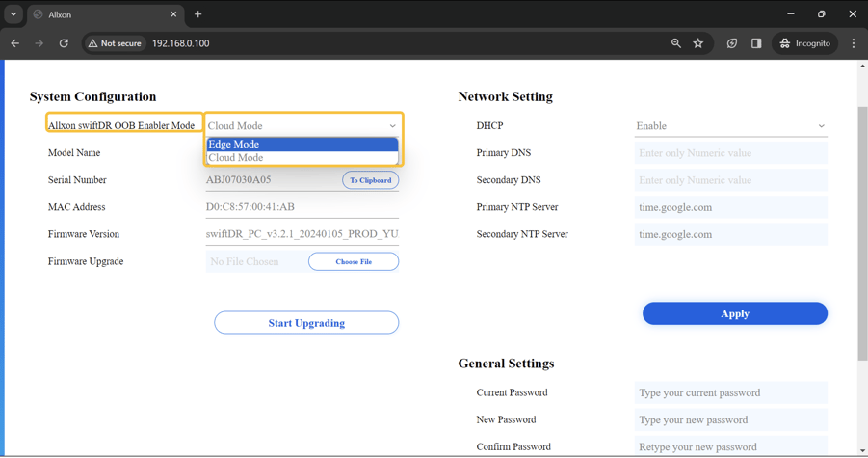Click Choose File for firmware upgrade
Viewport: 868px width, 458px height.
[x=354, y=261]
